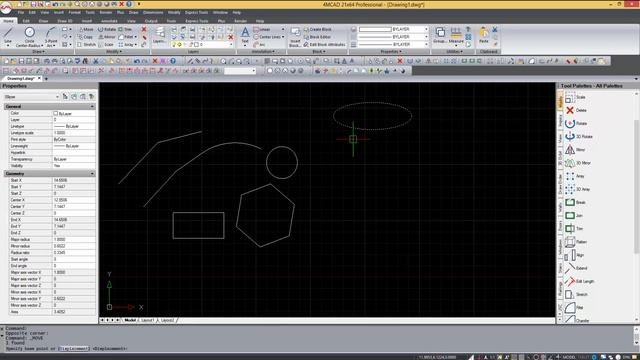640x360 pixels.
Task: Click the Group icon in Utilities
Action: [440, 35]
